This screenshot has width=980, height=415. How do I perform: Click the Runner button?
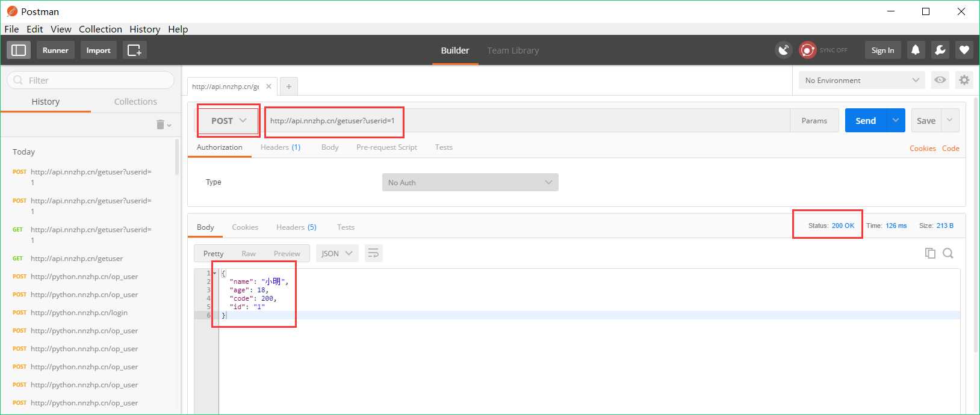pos(55,50)
